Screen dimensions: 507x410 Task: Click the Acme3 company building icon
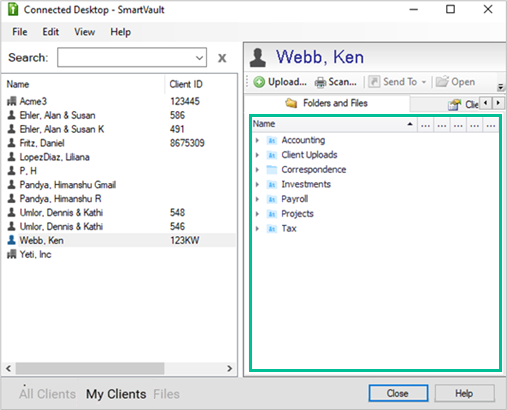[x=12, y=101]
